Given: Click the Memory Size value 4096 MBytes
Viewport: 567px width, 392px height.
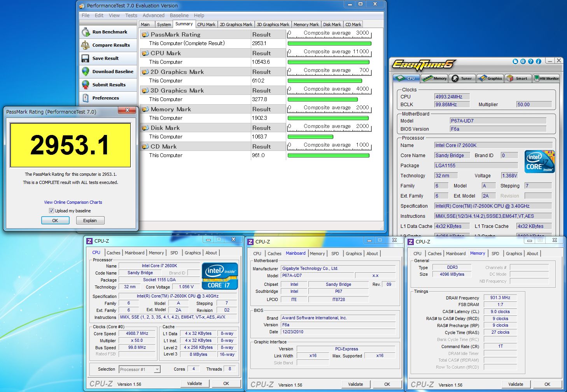Looking at the screenshot, I should [452, 274].
